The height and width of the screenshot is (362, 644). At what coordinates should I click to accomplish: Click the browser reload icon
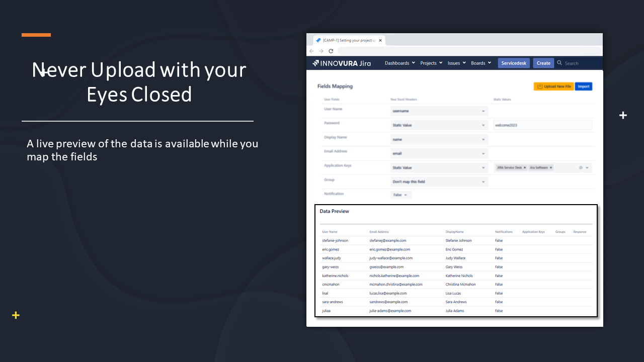[x=331, y=51]
